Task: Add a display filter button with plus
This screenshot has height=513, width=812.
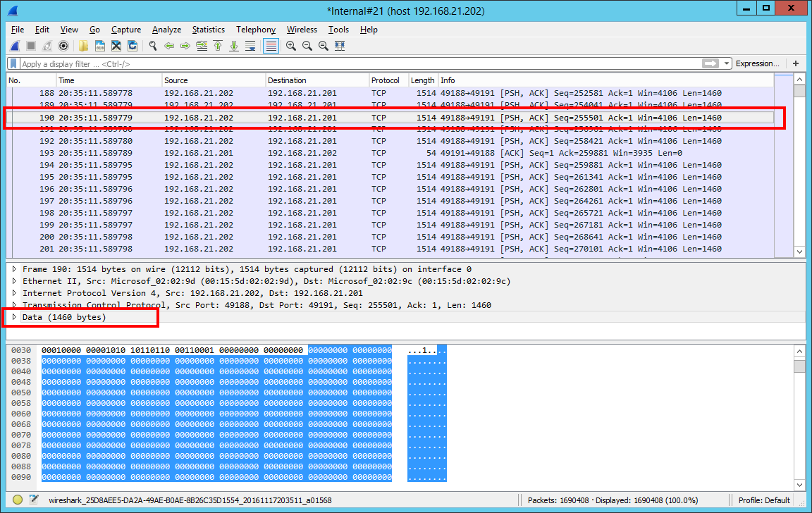Action: [x=796, y=63]
